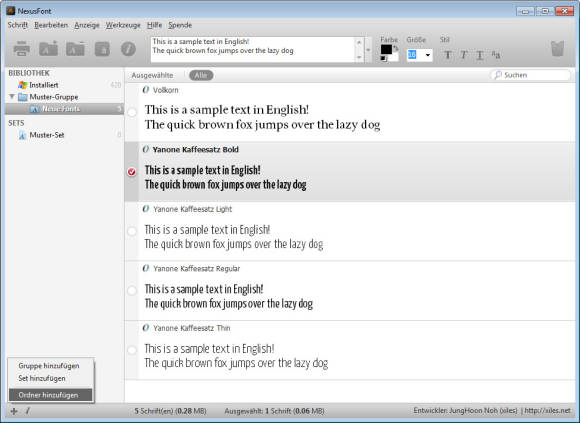This screenshot has height=423, width=580.
Task: Click into the sample text input box
Action: click(x=253, y=49)
